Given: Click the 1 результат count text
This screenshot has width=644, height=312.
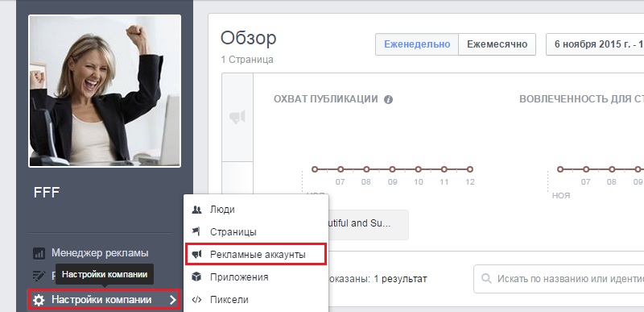Looking at the screenshot, I should (x=400, y=279).
